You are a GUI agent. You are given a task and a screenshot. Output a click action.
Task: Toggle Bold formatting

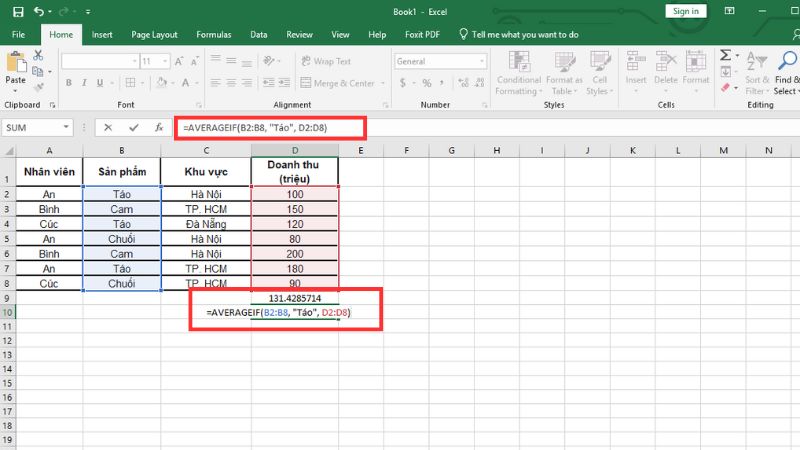coord(68,84)
